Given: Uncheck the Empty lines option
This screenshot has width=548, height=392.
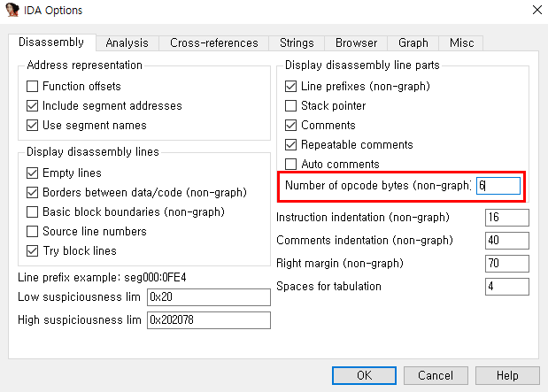Looking at the screenshot, I should [32, 173].
